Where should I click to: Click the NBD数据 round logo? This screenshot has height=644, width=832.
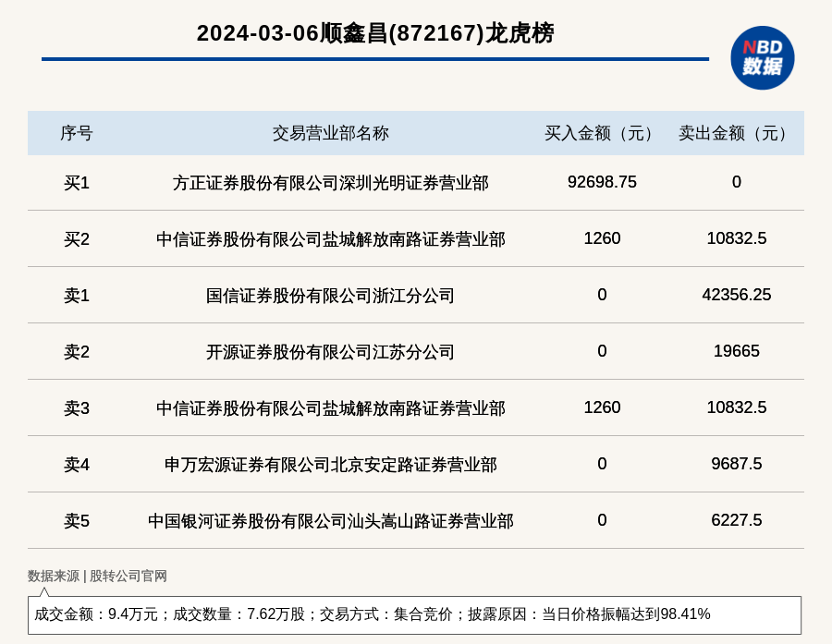[762, 58]
